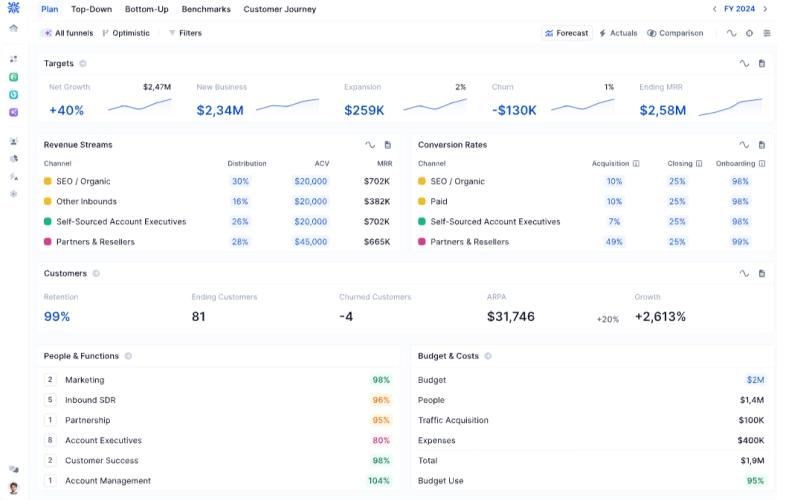
Task: Click the top toolbar circle settings icon
Action: pos(749,33)
